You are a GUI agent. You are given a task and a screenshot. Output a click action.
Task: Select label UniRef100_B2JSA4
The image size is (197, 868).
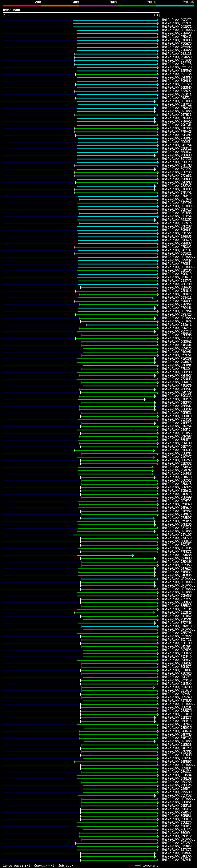point(176,775)
